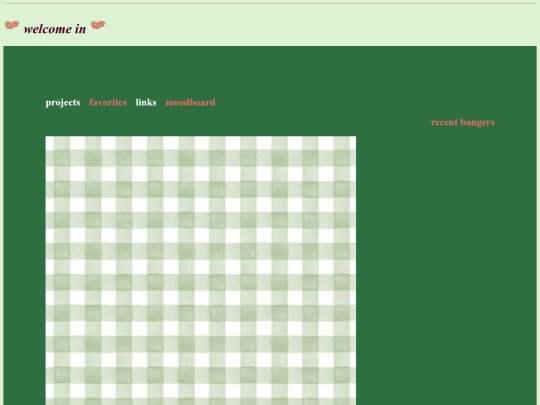The height and width of the screenshot is (405, 540).
Task: Go to the favorites page link
Action: (x=108, y=102)
